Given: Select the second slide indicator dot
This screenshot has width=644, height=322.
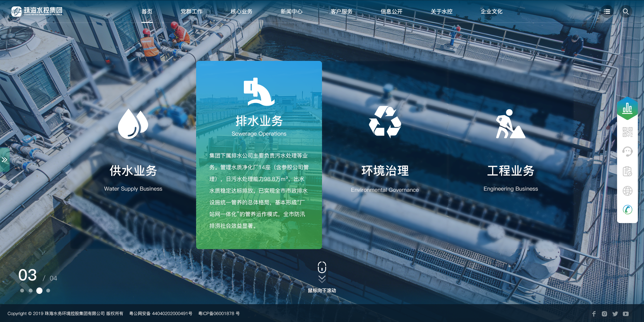Looking at the screenshot, I should pos(30,291).
